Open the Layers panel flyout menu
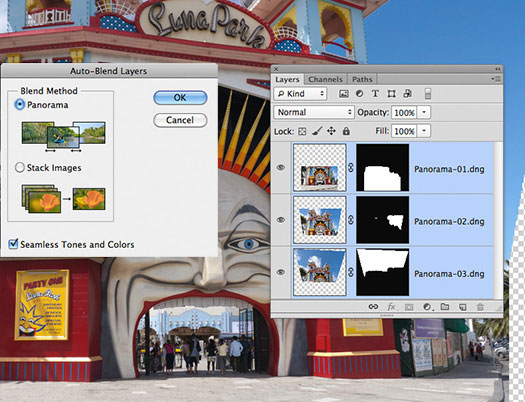This screenshot has height=402, width=525. [496, 79]
